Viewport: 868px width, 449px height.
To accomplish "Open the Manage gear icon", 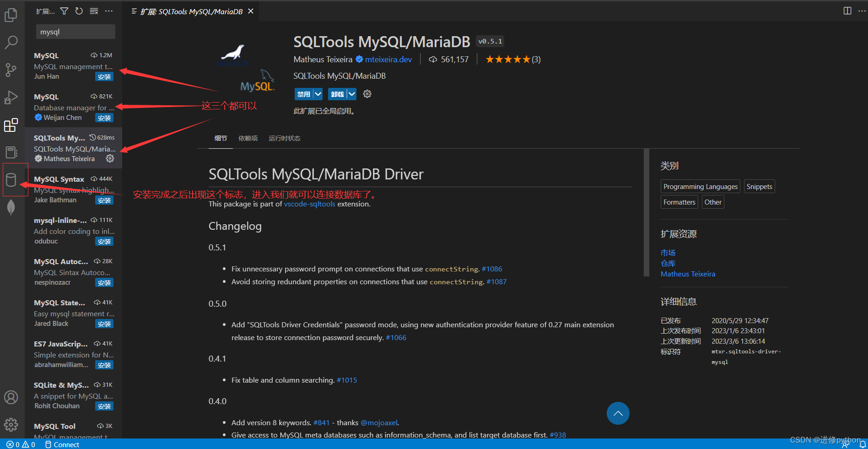I will (x=11, y=425).
